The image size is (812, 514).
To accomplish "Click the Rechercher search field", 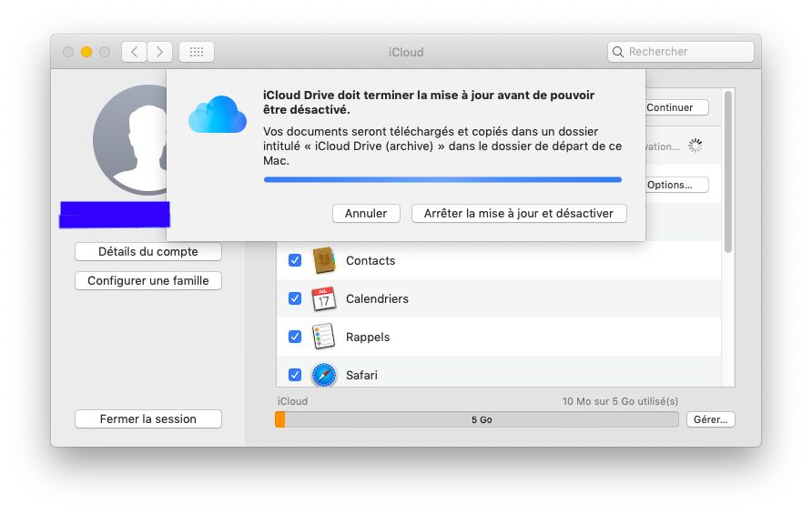I will [681, 52].
